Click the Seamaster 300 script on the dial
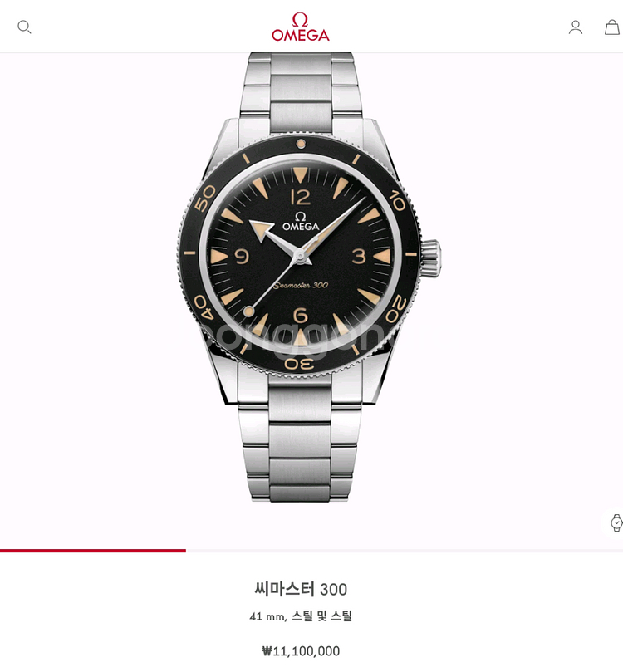The width and height of the screenshot is (623, 672). point(301,285)
